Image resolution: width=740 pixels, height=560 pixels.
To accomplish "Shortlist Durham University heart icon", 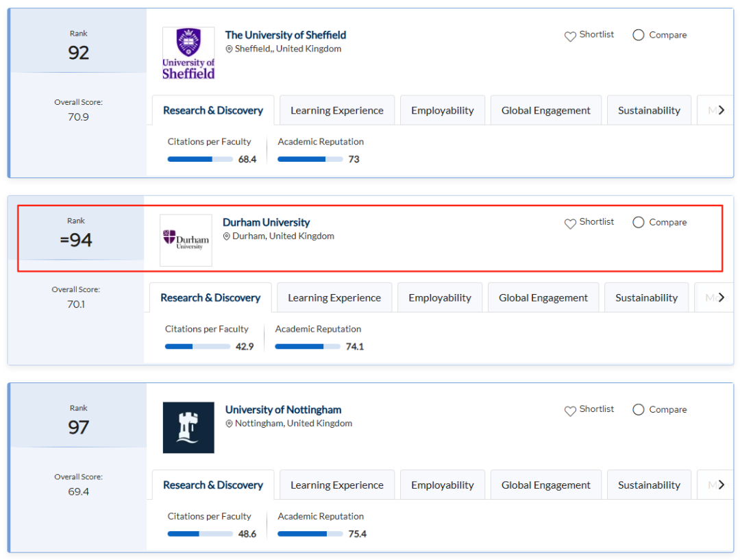I will pyautogui.click(x=570, y=224).
